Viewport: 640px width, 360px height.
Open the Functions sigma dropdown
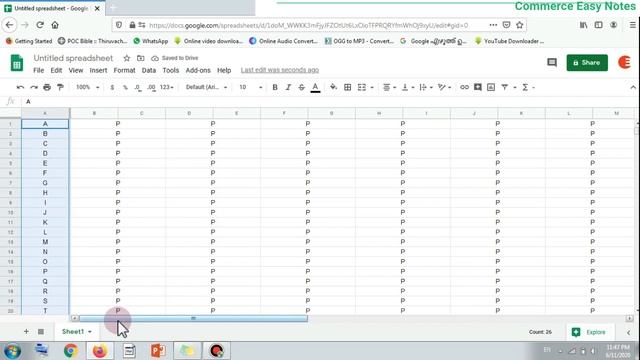(x=528, y=87)
